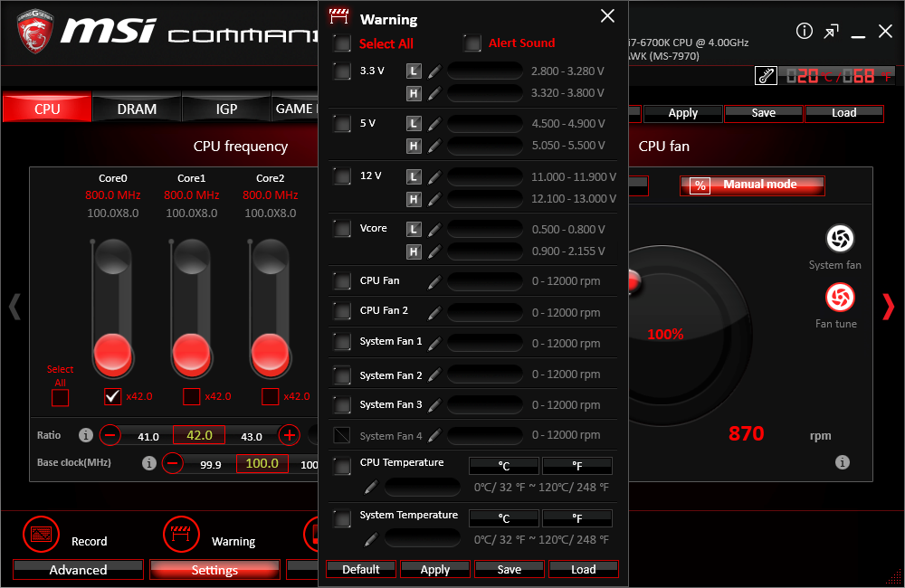Check the CPU Temperature warning checkbox
This screenshot has width=905, height=588.
342,466
